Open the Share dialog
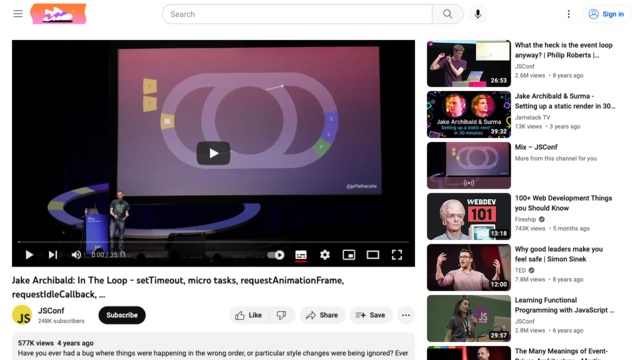 click(x=322, y=315)
